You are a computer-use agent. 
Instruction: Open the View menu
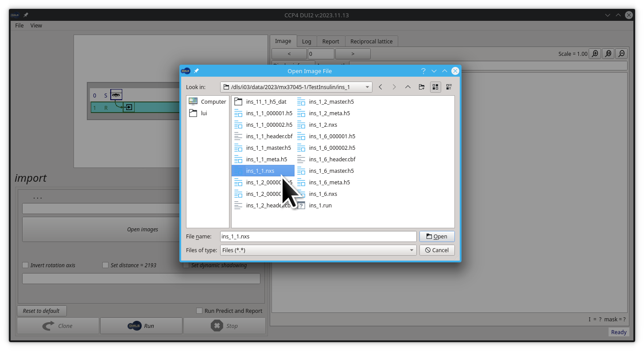(x=36, y=25)
